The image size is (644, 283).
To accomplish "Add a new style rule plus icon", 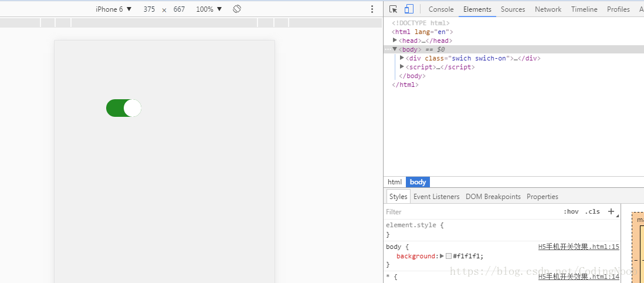I will (611, 211).
